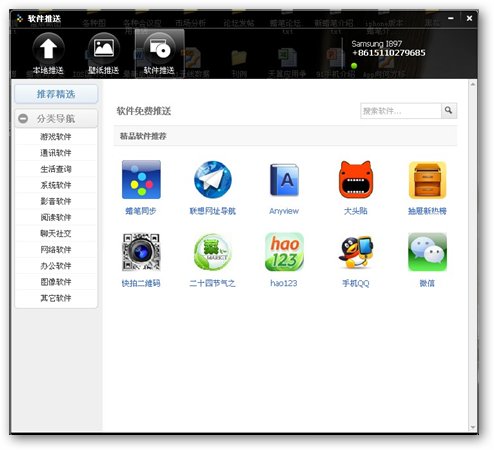Click the 大头贴 red monster icon
This screenshot has width=494, height=450.
coord(356,179)
